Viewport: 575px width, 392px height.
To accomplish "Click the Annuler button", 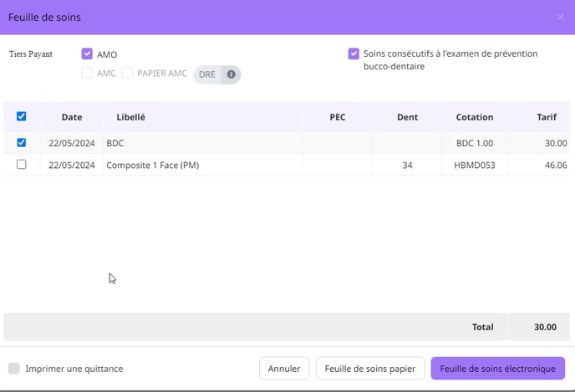I will click(x=284, y=369).
